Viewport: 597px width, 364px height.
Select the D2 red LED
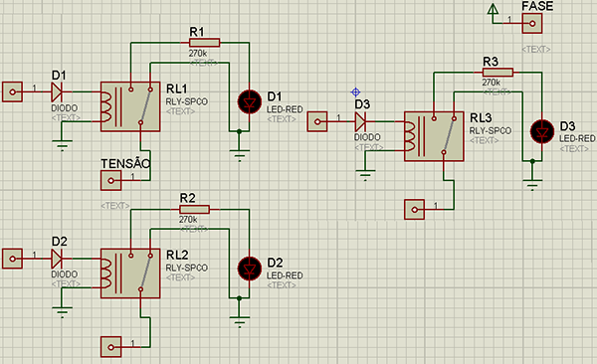pyautogui.click(x=250, y=269)
